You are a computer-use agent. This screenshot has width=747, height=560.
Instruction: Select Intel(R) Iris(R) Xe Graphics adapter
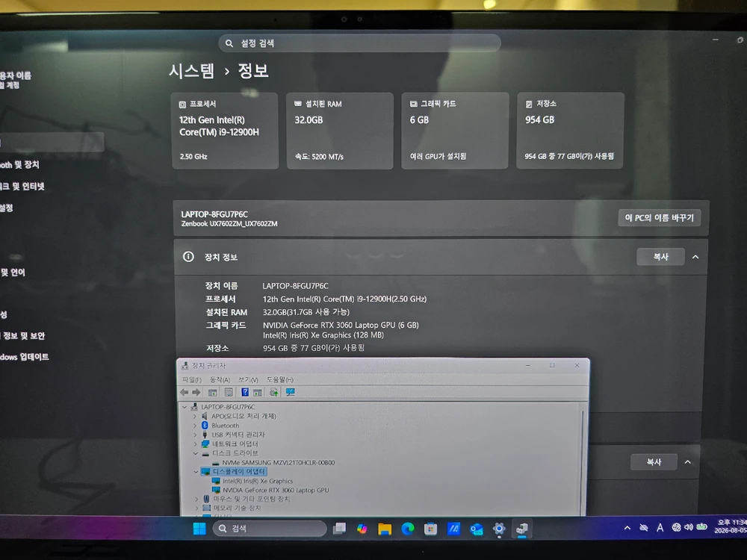coord(258,481)
